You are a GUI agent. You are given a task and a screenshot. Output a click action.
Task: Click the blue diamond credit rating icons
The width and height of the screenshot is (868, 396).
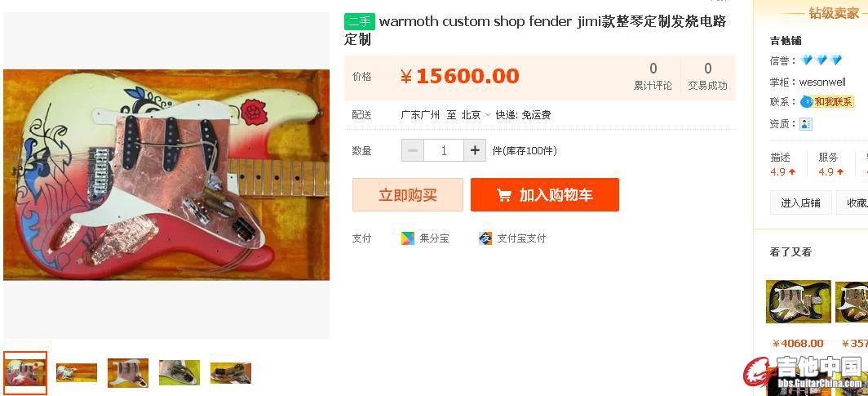(821, 60)
